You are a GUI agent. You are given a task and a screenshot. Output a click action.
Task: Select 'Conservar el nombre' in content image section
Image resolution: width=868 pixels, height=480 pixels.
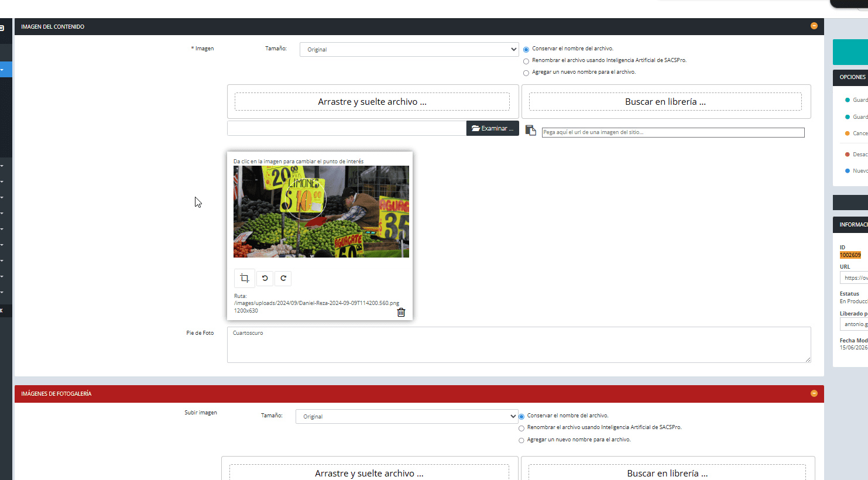click(526, 50)
